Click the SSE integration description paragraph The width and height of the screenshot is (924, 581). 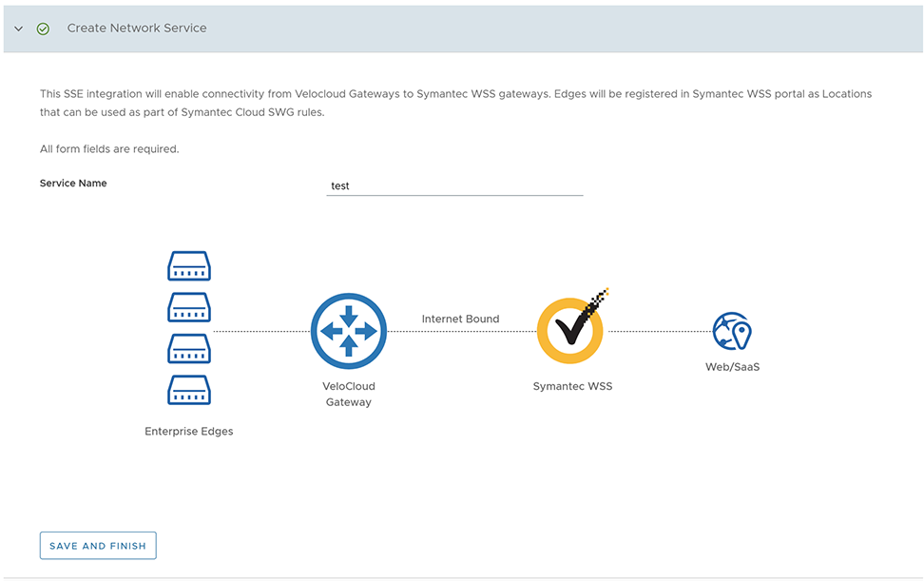click(x=455, y=103)
